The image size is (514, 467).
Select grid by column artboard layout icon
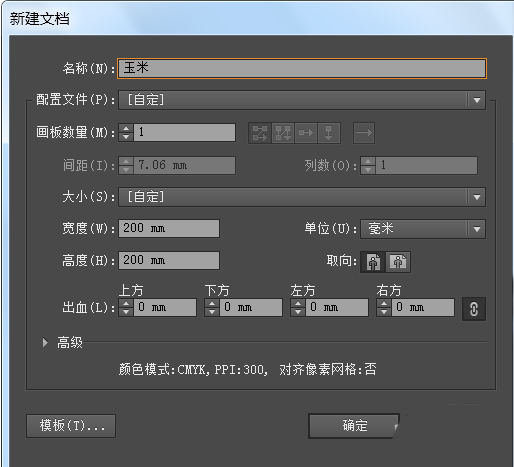click(x=283, y=133)
